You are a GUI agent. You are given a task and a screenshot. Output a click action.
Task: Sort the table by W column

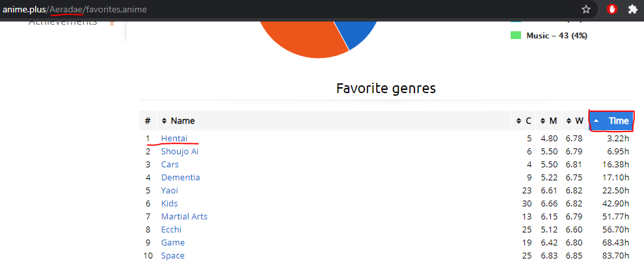tap(575, 121)
